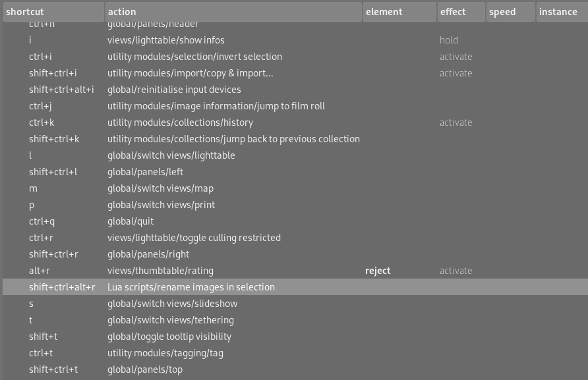Select the global/quit shortcut row
This screenshot has width=588, height=380.
(x=130, y=221)
